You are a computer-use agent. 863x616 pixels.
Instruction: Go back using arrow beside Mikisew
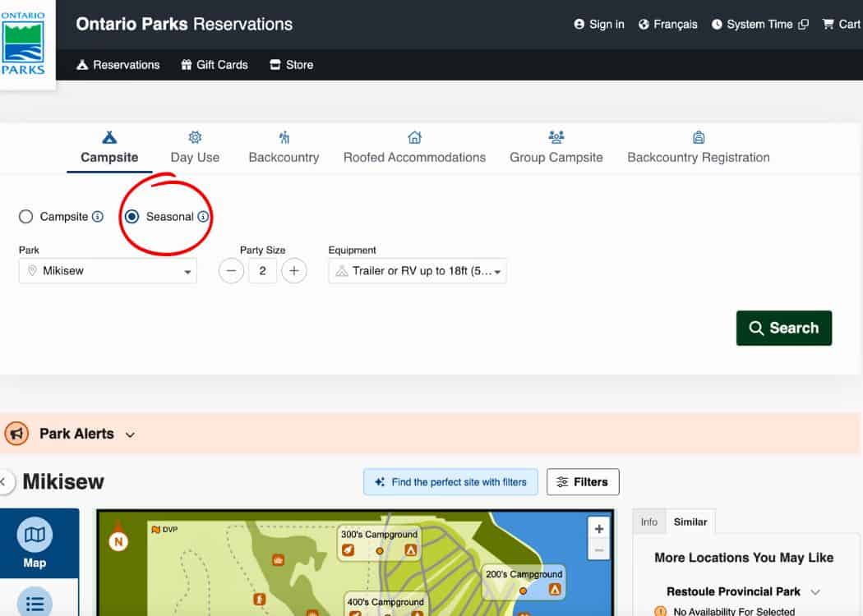4,482
